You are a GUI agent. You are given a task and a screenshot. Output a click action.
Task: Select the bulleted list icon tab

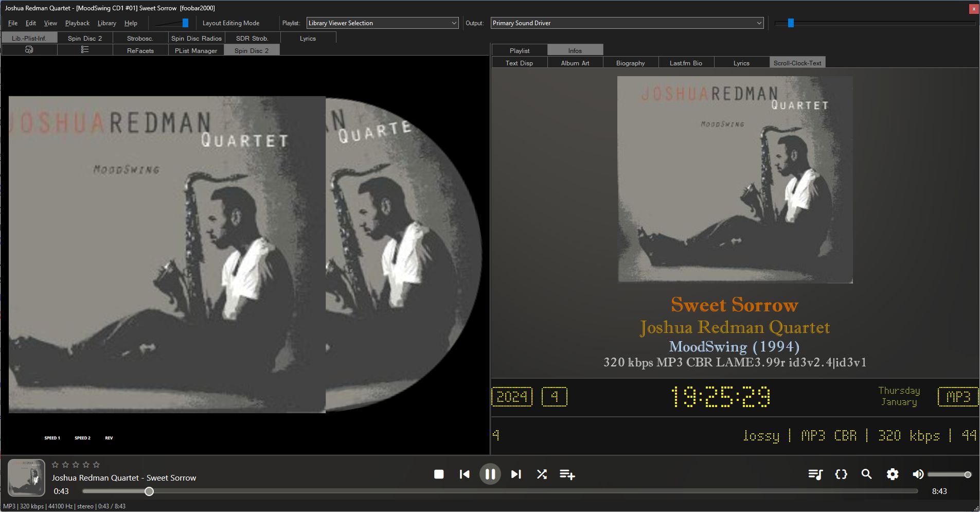coord(85,50)
